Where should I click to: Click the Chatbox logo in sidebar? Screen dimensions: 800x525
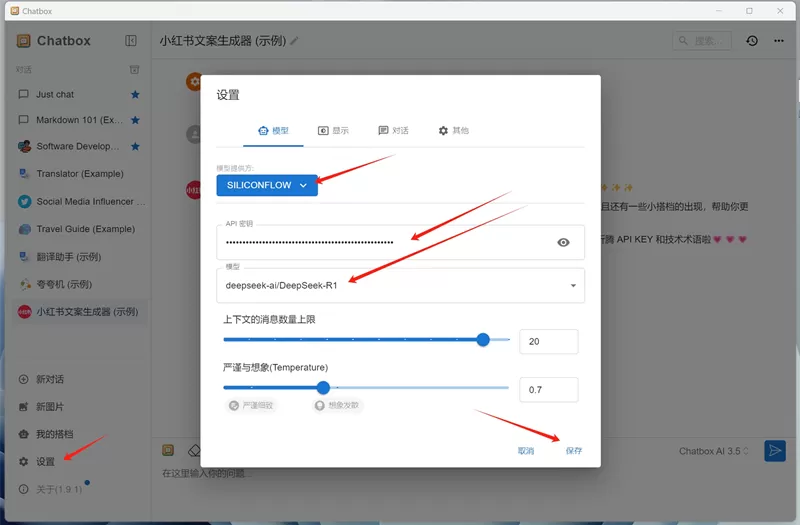pos(23,41)
